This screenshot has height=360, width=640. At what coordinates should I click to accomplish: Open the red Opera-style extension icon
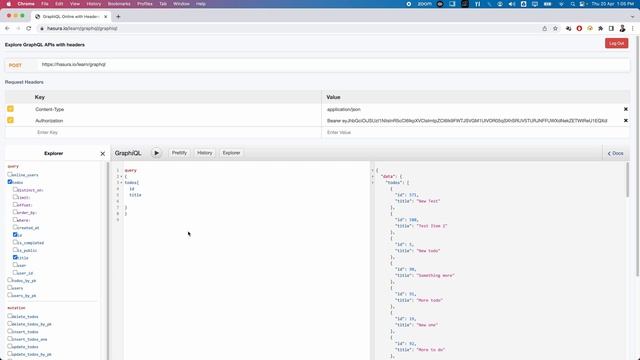pyautogui.click(x=579, y=29)
